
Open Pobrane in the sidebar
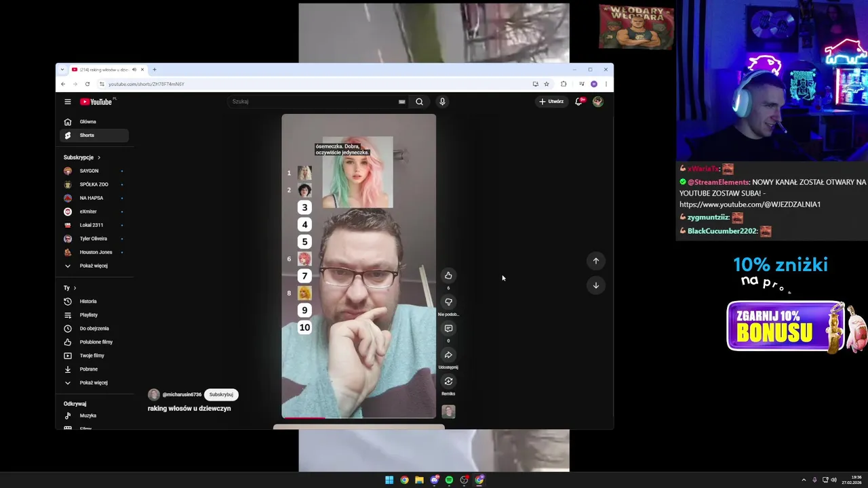[x=94, y=369]
